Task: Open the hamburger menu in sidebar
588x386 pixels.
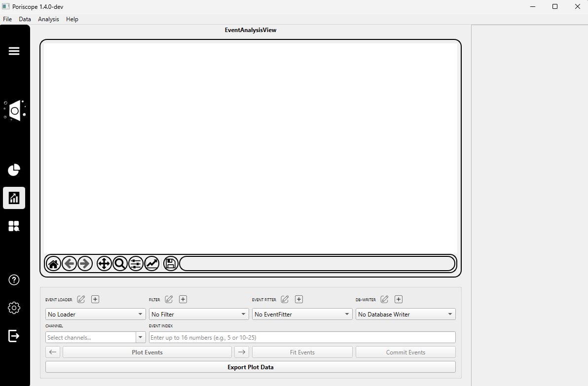Action: [14, 51]
